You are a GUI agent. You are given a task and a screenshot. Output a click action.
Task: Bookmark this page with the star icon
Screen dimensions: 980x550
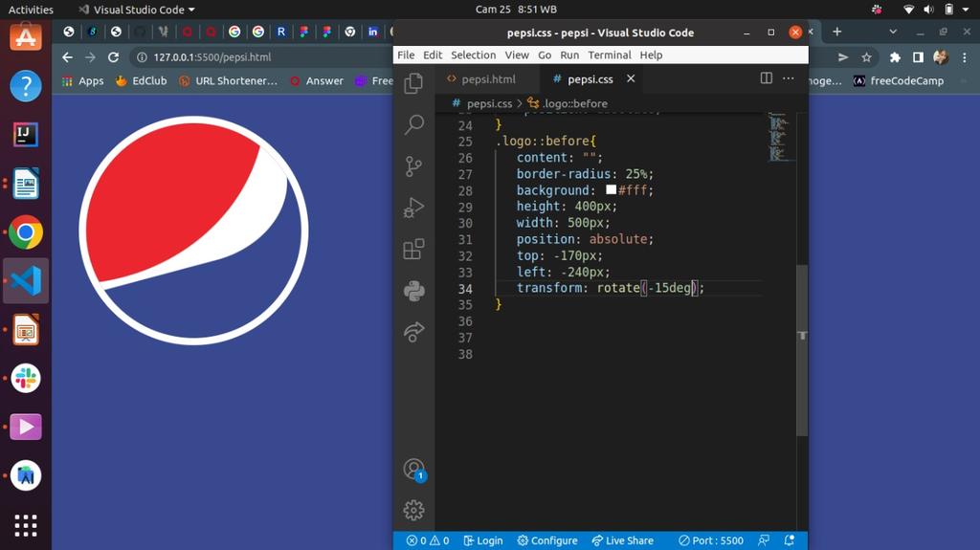pyautogui.click(x=866, y=57)
